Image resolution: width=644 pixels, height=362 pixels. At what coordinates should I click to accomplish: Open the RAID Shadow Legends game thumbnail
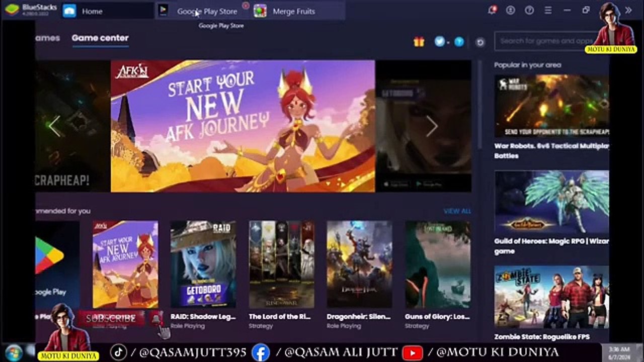(203, 264)
